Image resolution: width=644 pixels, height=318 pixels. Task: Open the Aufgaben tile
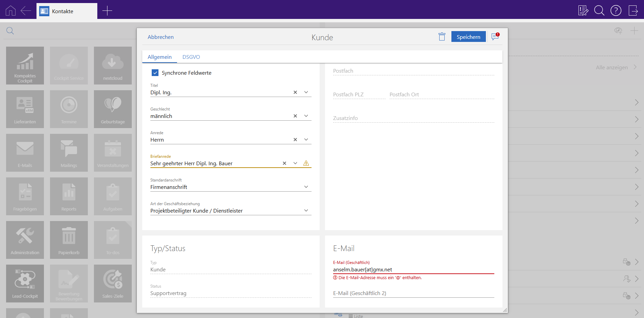click(x=113, y=196)
